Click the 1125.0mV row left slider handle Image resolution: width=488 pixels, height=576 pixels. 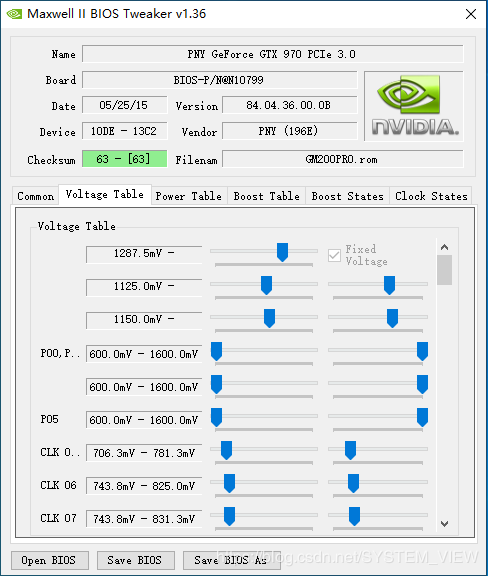(x=266, y=285)
